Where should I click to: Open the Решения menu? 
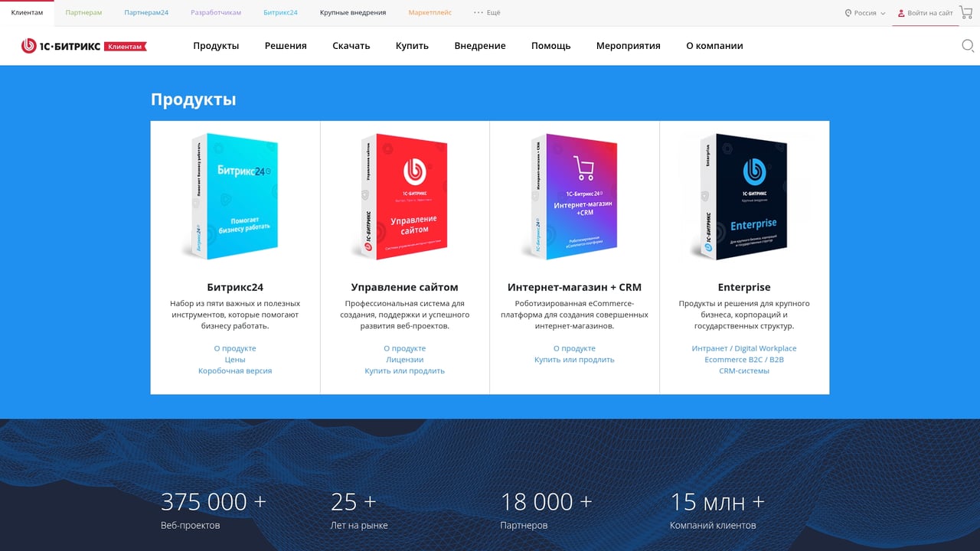pos(286,45)
